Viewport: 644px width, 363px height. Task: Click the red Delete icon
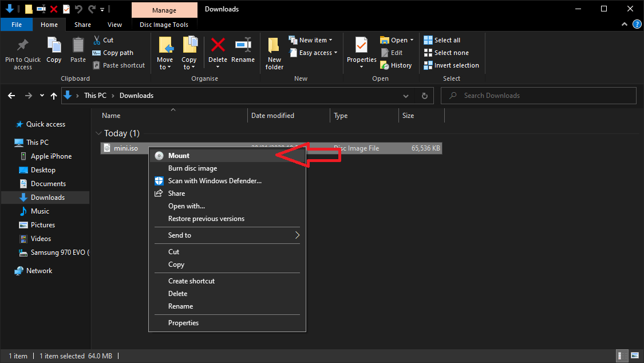(218, 45)
